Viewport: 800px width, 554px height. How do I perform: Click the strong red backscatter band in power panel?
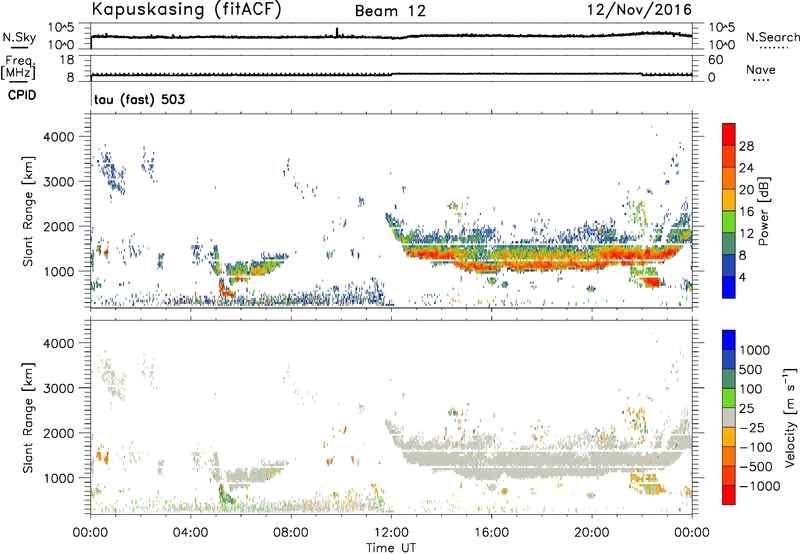[x=541, y=258]
